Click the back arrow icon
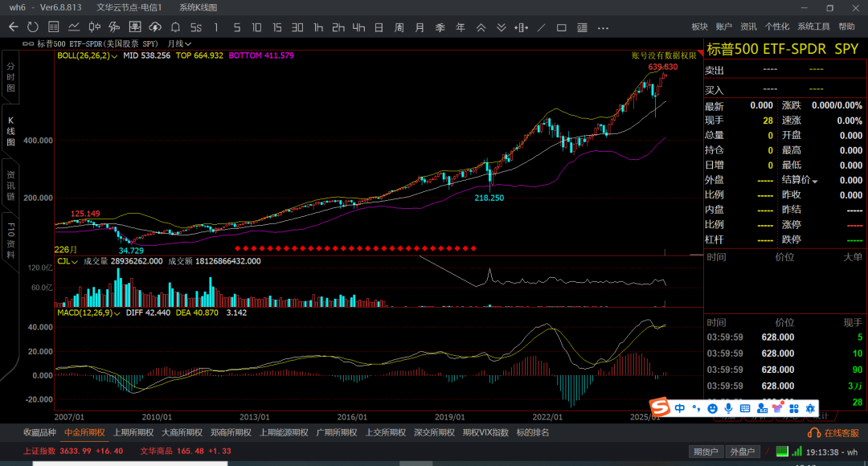Image resolution: width=868 pixels, height=466 pixels. (14, 27)
